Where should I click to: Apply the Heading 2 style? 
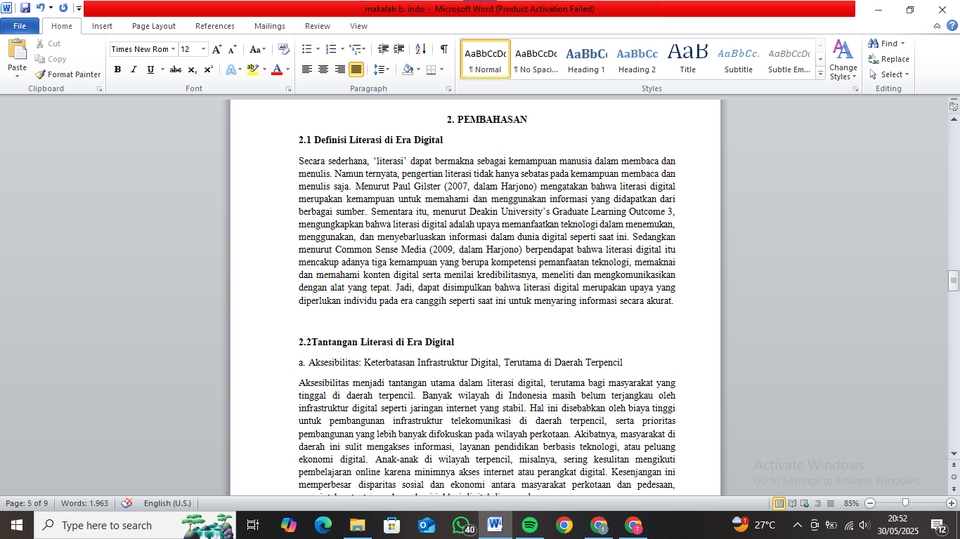tap(637, 59)
